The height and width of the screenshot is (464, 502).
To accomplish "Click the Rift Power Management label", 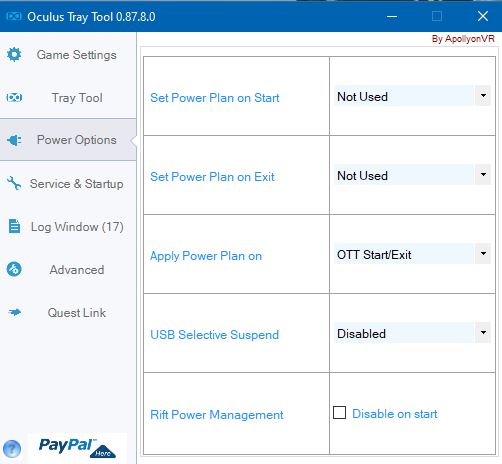I will point(217,415).
